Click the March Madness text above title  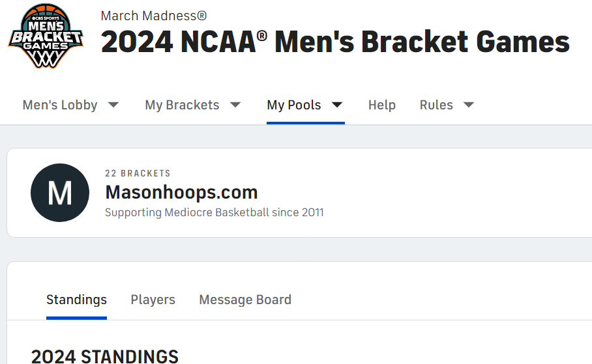[154, 16]
